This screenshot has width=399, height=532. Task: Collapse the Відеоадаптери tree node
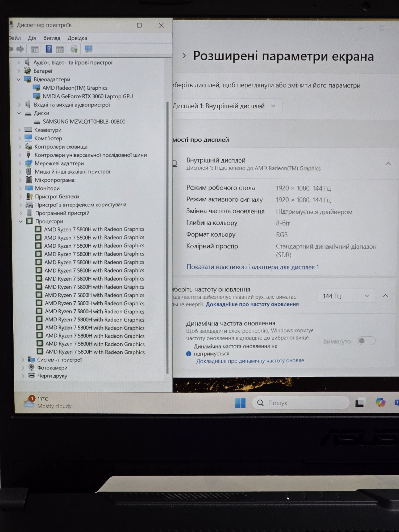(x=19, y=79)
